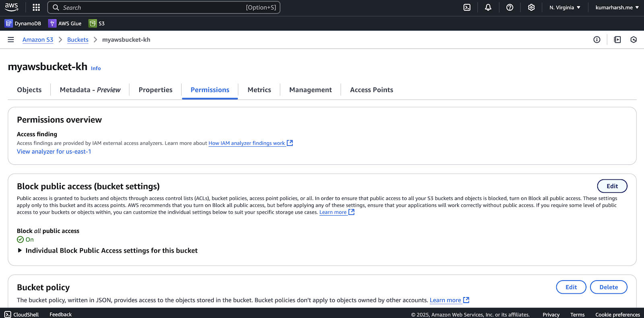Screen dimensions: 644x318
Task: Open the N. Virginia region dropdown
Action: 565,7
